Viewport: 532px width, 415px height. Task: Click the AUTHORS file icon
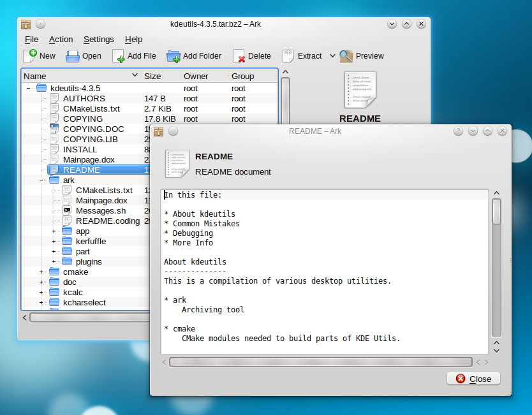pyautogui.click(x=54, y=98)
